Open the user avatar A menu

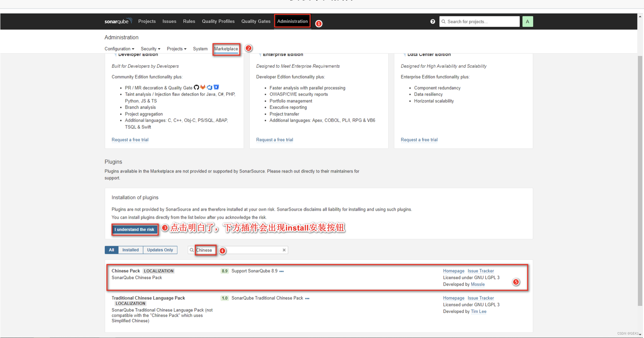click(x=528, y=21)
